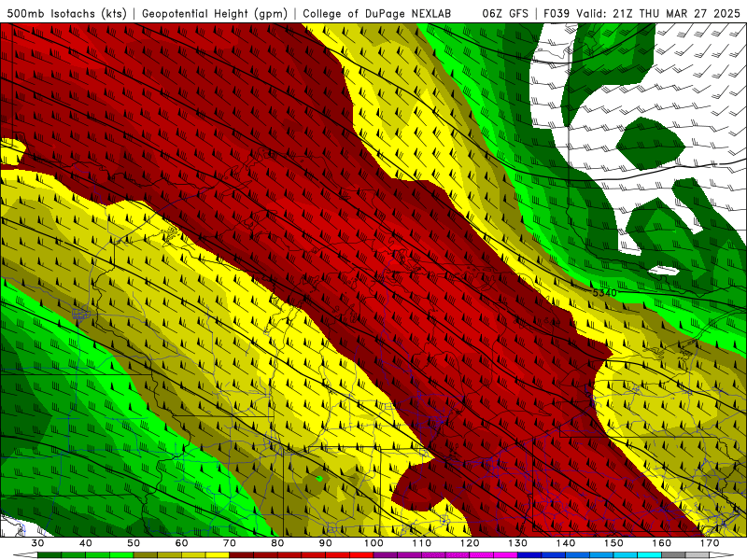Click the bright magenta swatch just before 130
The height and width of the screenshot is (560, 747).
(x=506, y=554)
